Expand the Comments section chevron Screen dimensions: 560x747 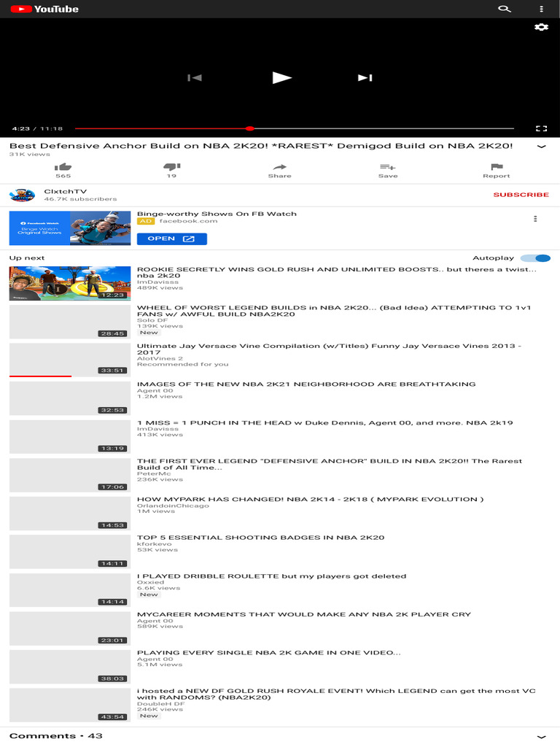(x=542, y=737)
